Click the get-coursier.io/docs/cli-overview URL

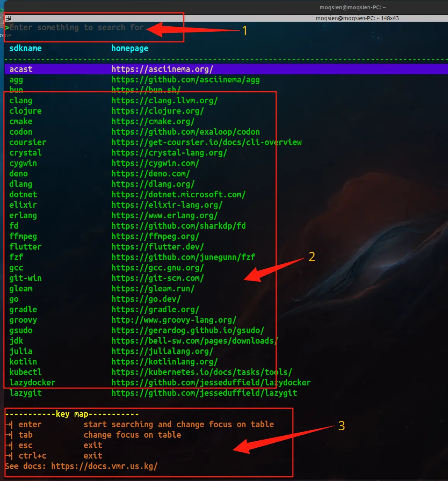207,142
